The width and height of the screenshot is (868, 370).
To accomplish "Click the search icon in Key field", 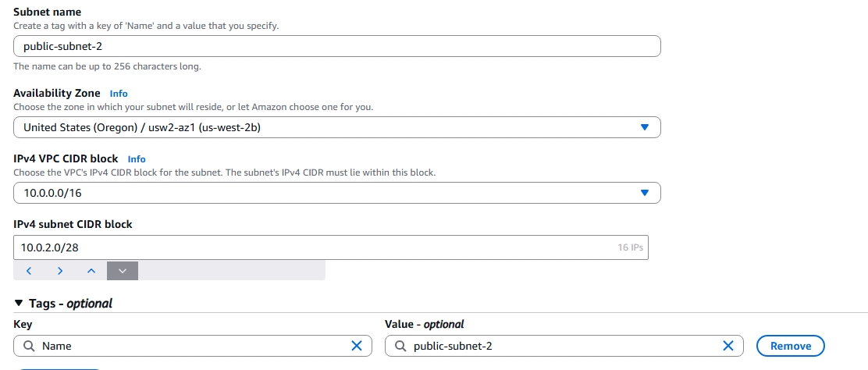I will pyautogui.click(x=28, y=346).
